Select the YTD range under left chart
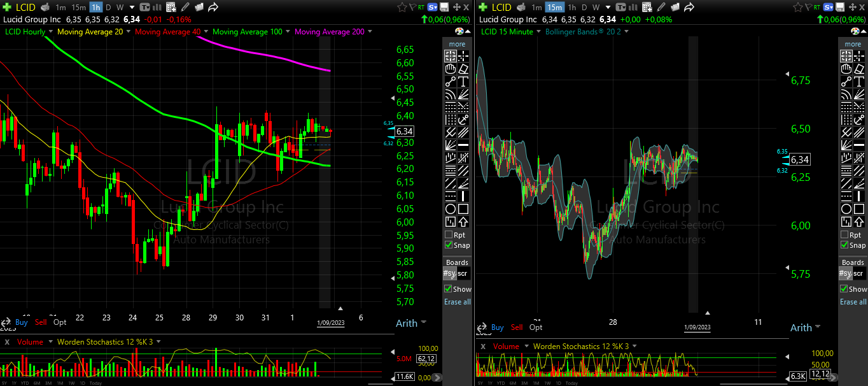The width and height of the screenshot is (868, 386). pos(25,383)
